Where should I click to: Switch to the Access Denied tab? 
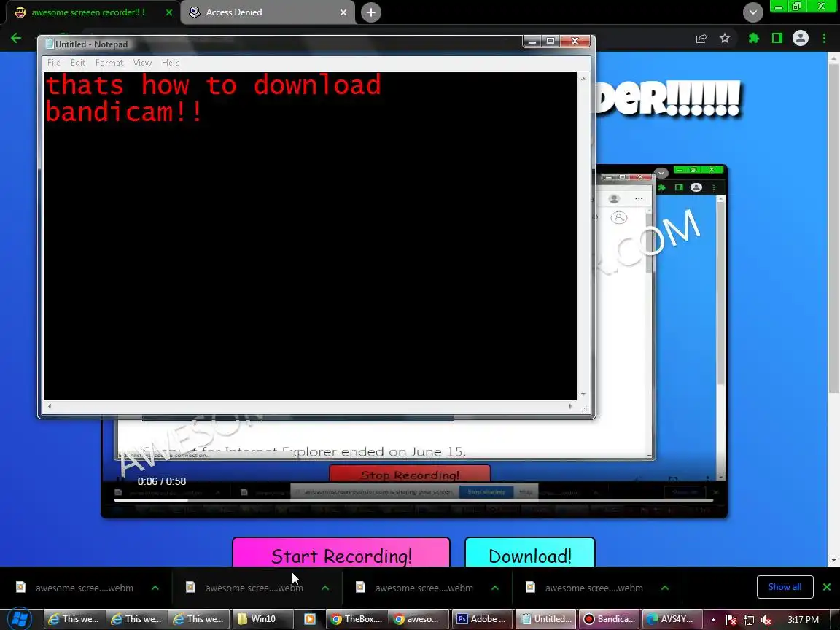pyautogui.click(x=262, y=12)
